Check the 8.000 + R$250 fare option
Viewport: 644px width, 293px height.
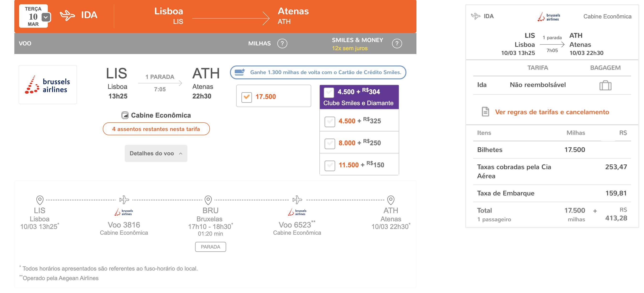tap(330, 143)
